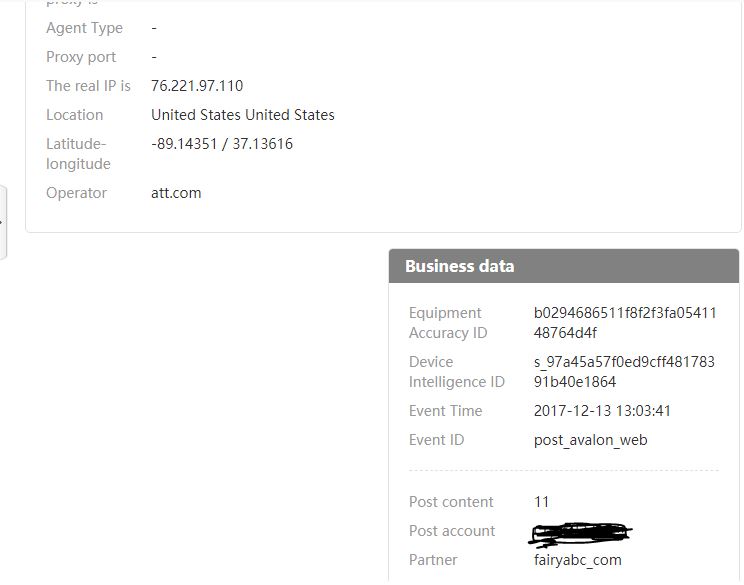The width and height of the screenshot is (744, 585).
Task: Click the Post content value 11
Action: click(x=542, y=502)
